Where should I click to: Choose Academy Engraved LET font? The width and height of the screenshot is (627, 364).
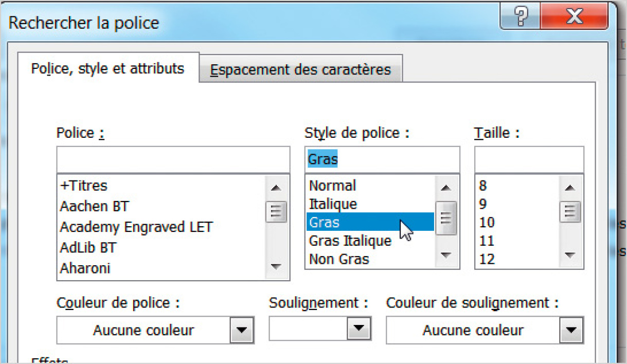tap(136, 227)
